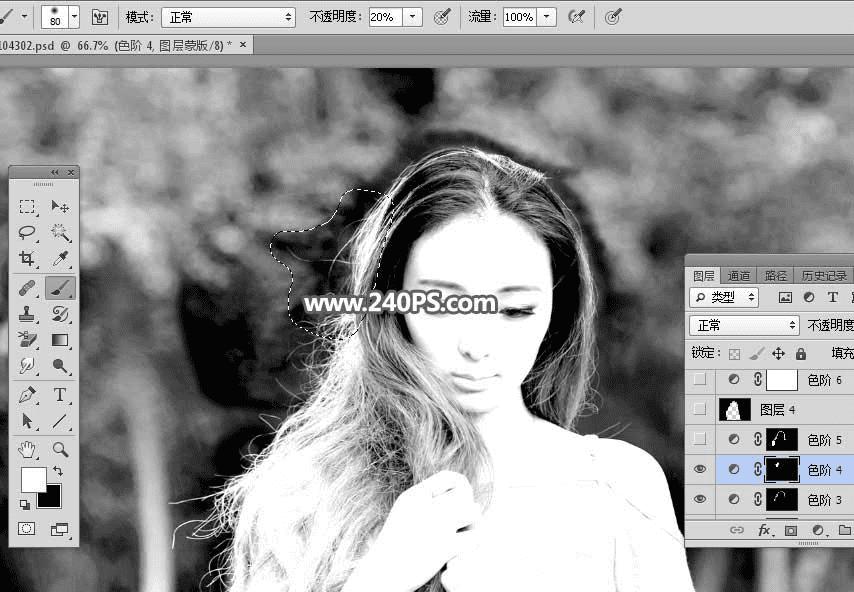The width and height of the screenshot is (854, 592).
Task: Select the Clone Stamp tool
Action: pyautogui.click(x=27, y=314)
